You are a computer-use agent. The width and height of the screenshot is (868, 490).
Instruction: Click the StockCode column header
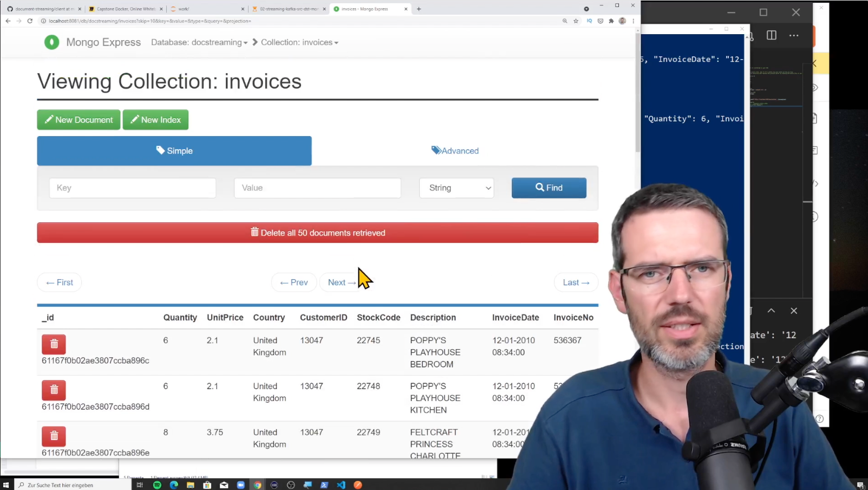click(x=378, y=318)
